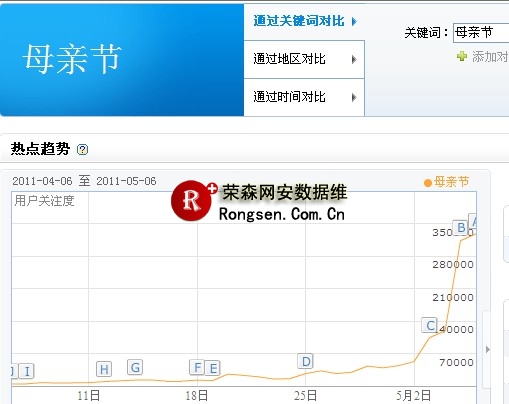
Task: Click the green plus add-comparison icon
Action: click(462, 56)
